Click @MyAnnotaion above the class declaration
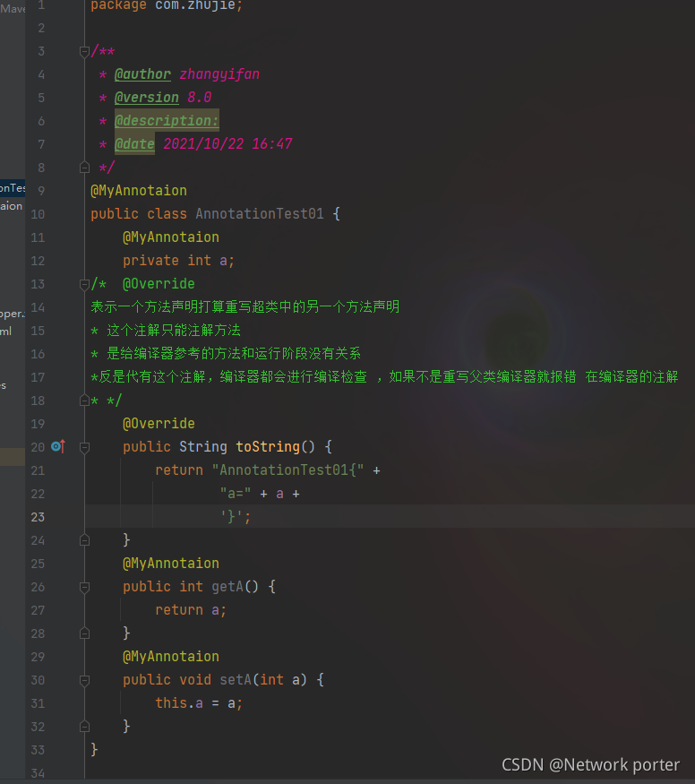The width and height of the screenshot is (695, 784). click(x=139, y=191)
